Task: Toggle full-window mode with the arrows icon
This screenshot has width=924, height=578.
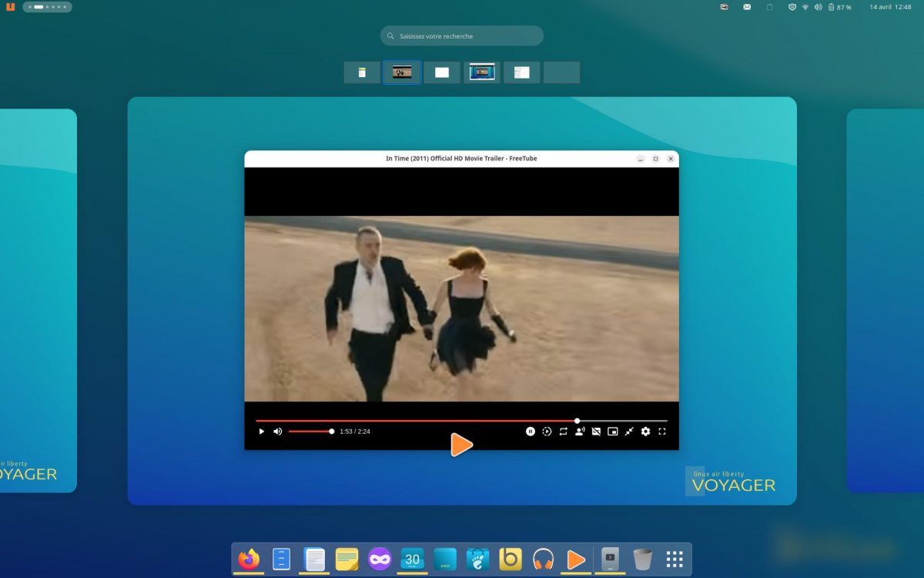Action: pos(629,432)
